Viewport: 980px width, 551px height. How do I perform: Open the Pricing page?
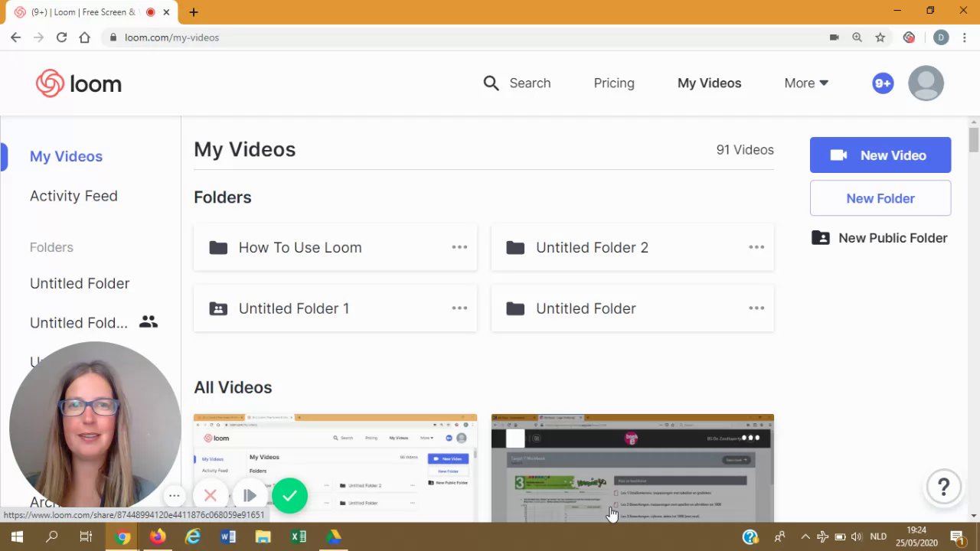pos(614,83)
